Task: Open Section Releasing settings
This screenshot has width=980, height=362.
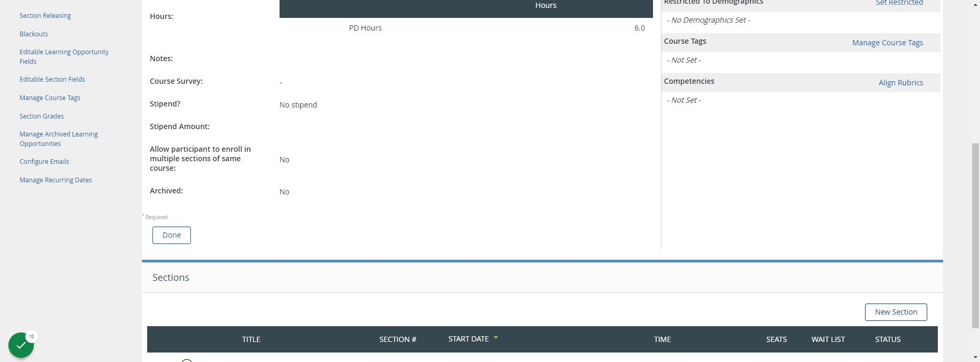Action: 45,16
